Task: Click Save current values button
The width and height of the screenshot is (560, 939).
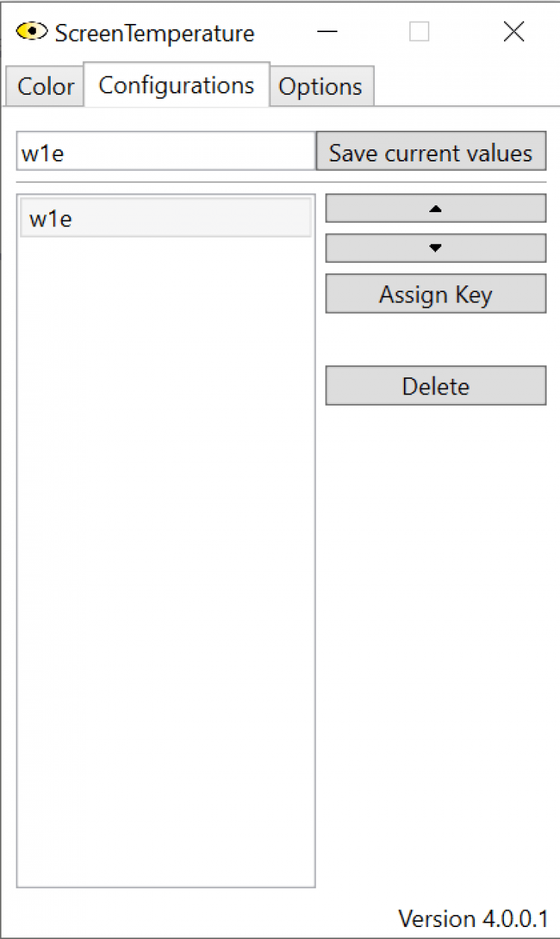Action: (x=431, y=152)
